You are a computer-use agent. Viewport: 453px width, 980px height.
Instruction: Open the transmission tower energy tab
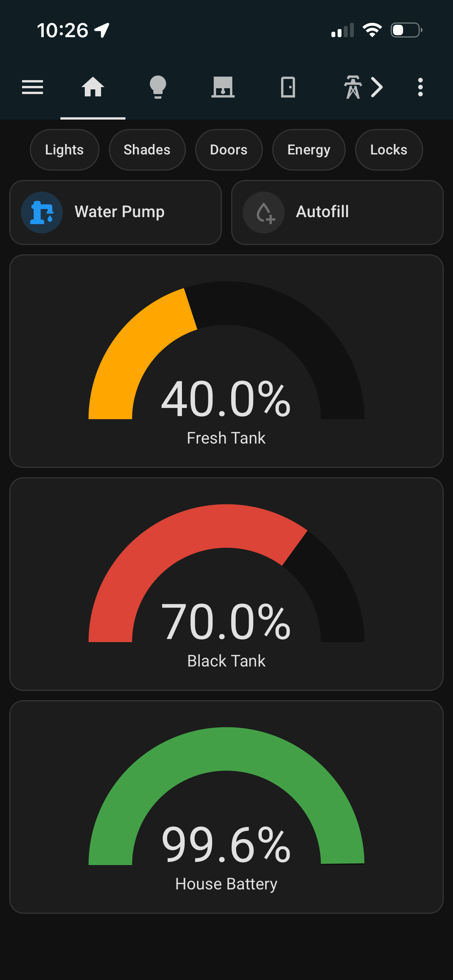[353, 87]
